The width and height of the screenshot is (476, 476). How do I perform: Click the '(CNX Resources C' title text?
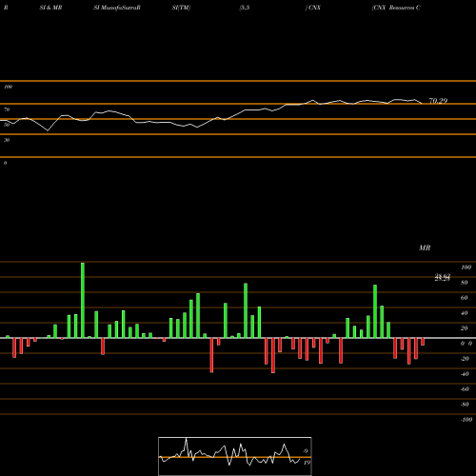coord(396,8)
